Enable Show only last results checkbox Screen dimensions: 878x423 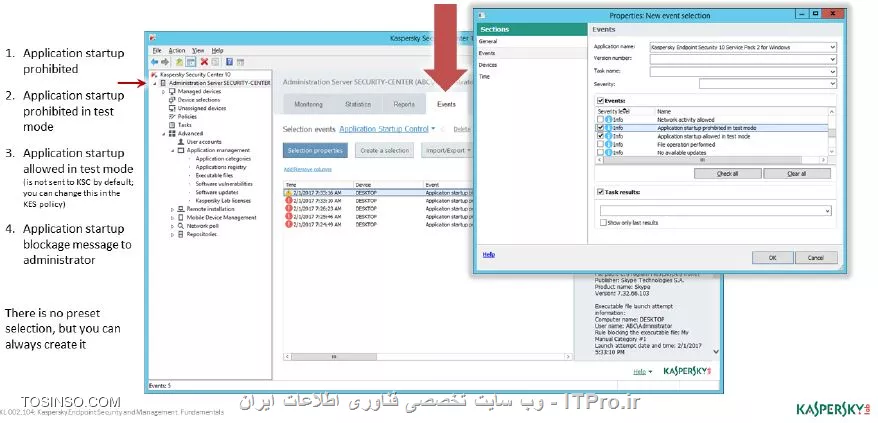[x=603, y=222]
